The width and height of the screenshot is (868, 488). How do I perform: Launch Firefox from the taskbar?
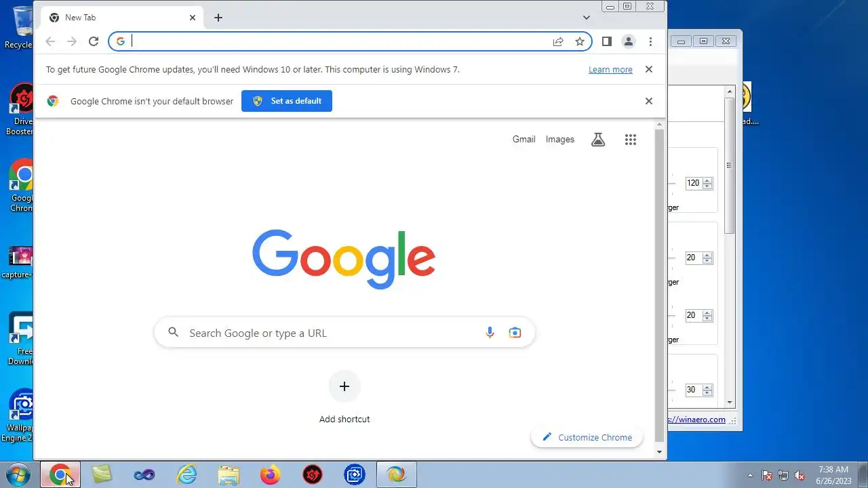tap(271, 475)
